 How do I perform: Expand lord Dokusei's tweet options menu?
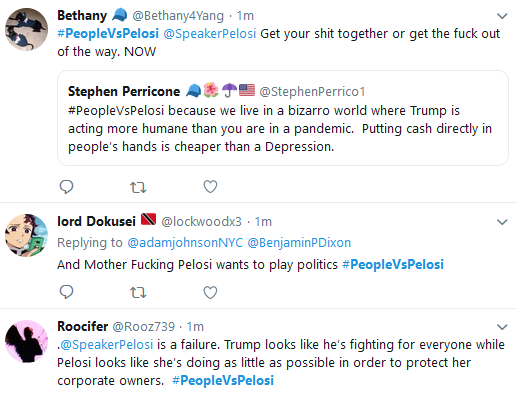(x=502, y=222)
